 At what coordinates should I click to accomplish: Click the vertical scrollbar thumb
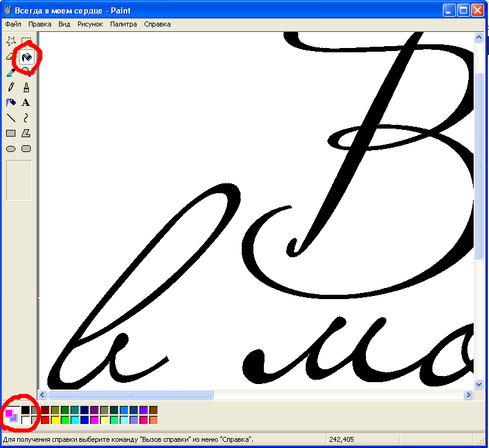[x=479, y=166]
